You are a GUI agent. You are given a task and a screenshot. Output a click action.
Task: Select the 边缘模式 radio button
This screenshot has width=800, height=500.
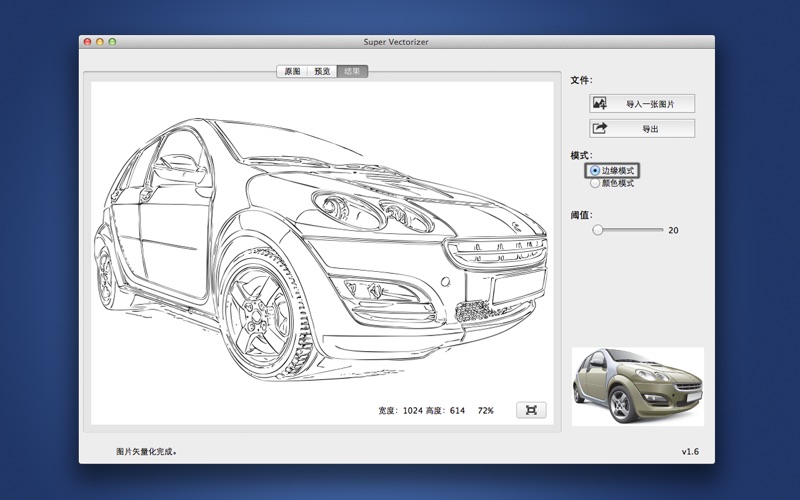596,171
